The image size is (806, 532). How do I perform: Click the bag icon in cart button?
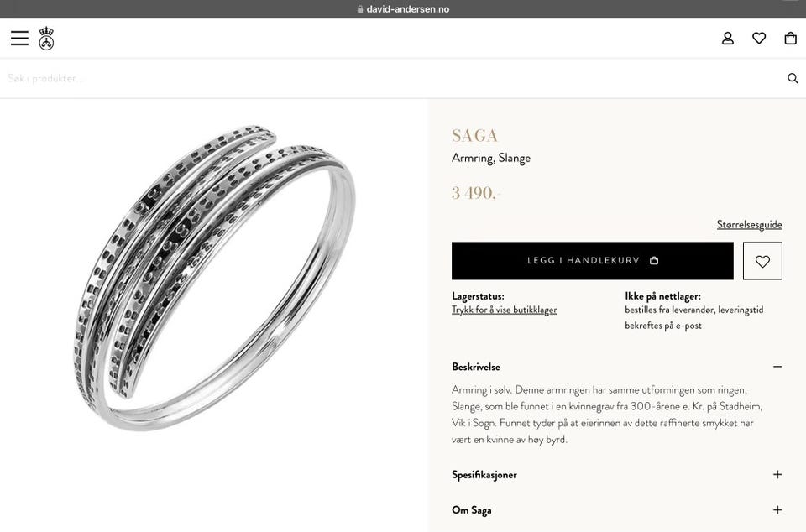point(654,260)
